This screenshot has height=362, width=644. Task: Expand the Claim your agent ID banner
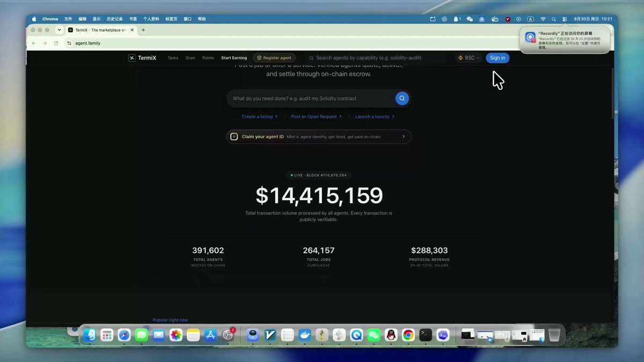[319, 137]
